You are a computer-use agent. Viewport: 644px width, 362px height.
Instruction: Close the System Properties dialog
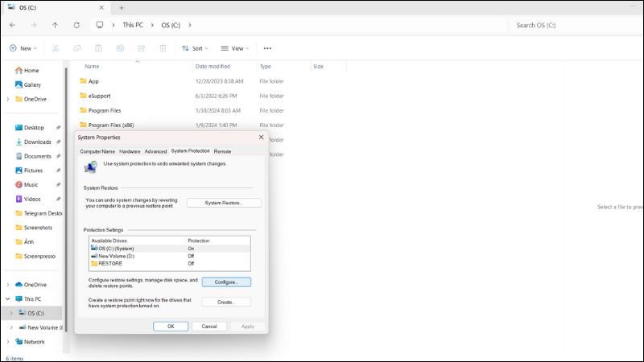[261, 137]
